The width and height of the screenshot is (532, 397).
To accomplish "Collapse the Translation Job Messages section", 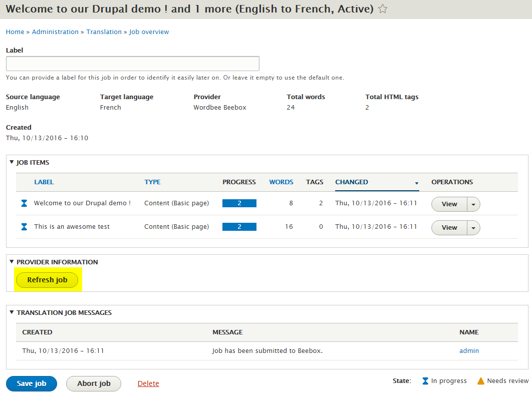I will pos(12,312).
